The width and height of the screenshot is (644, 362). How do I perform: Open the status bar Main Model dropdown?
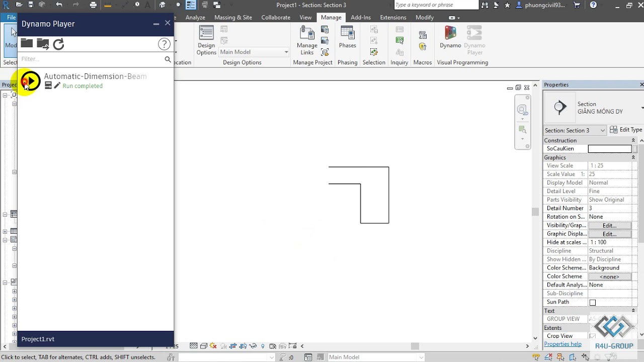376,357
